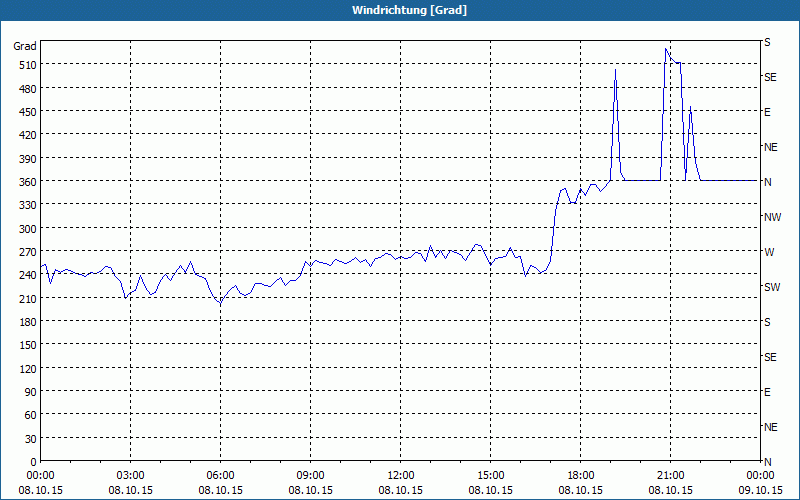This screenshot has width=800, height=500.
Task: Click the SE compass label beside the 480 gridline
Action: pos(770,77)
